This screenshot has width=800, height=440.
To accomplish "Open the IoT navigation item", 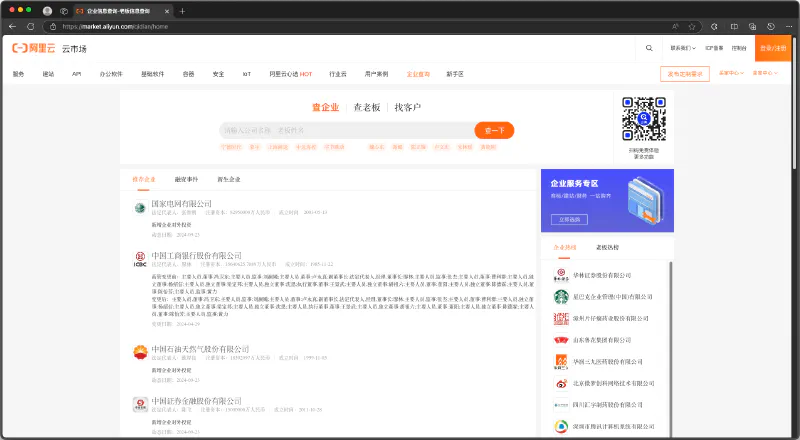I will pyautogui.click(x=247, y=74).
